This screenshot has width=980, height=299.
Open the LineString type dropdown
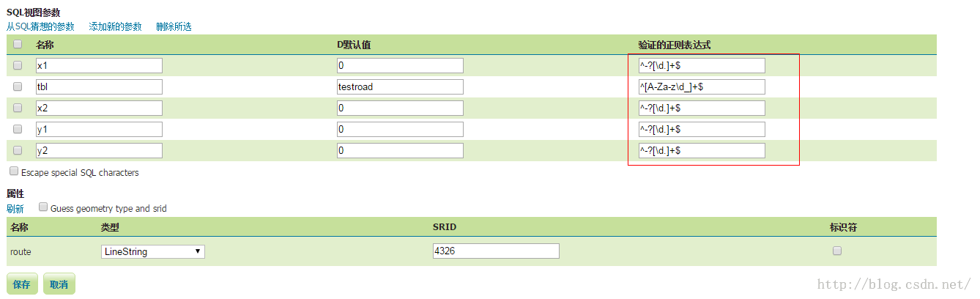(x=152, y=251)
